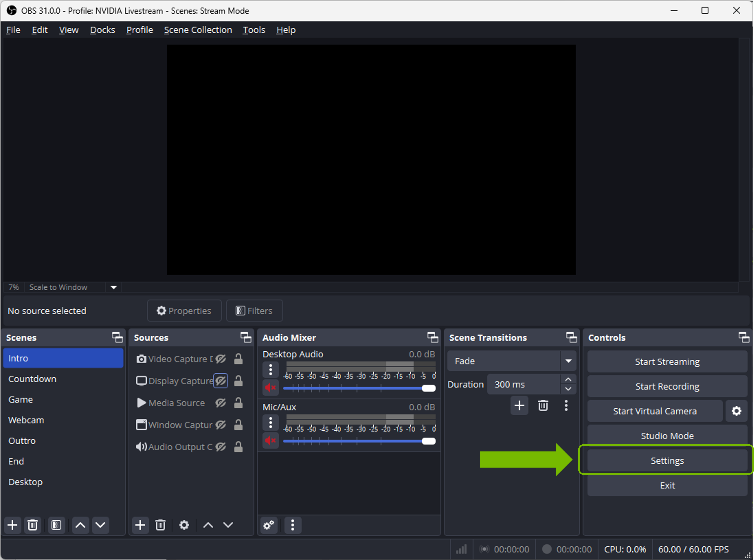Image resolution: width=754 pixels, height=560 pixels.
Task: Delete the selected scene
Action: pos(33,525)
